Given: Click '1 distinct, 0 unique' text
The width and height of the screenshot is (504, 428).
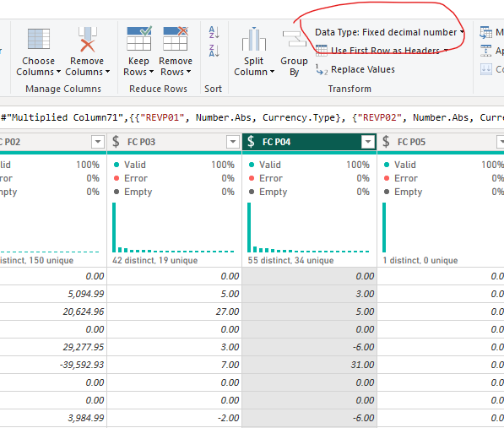Looking at the screenshot, I should coord(420,260).
